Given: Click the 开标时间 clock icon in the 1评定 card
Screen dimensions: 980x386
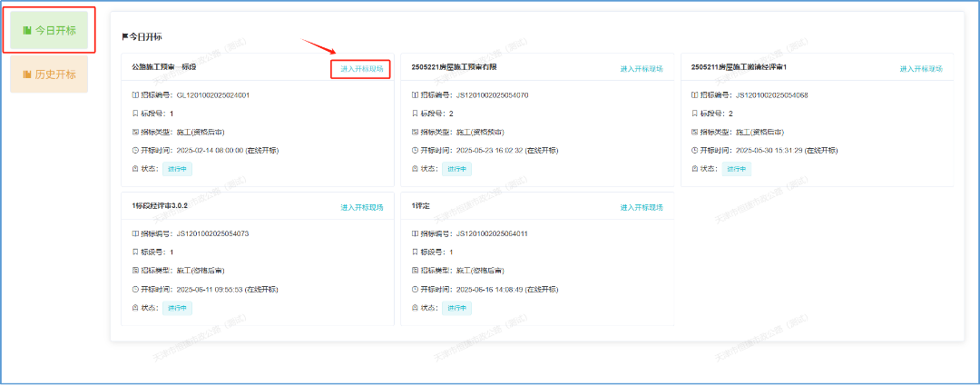Looking at the screenshot, I should pos(415,290).
